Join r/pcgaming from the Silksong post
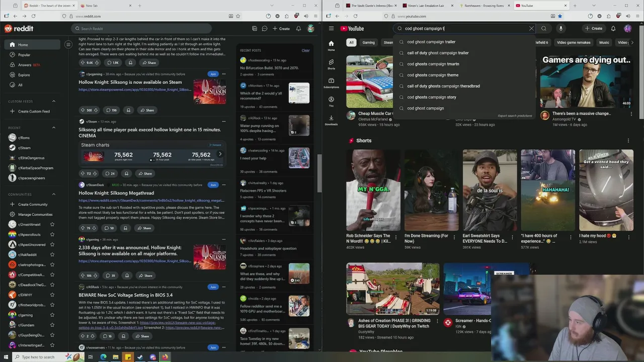Screen dimensions: 644x362 (213, 74)
